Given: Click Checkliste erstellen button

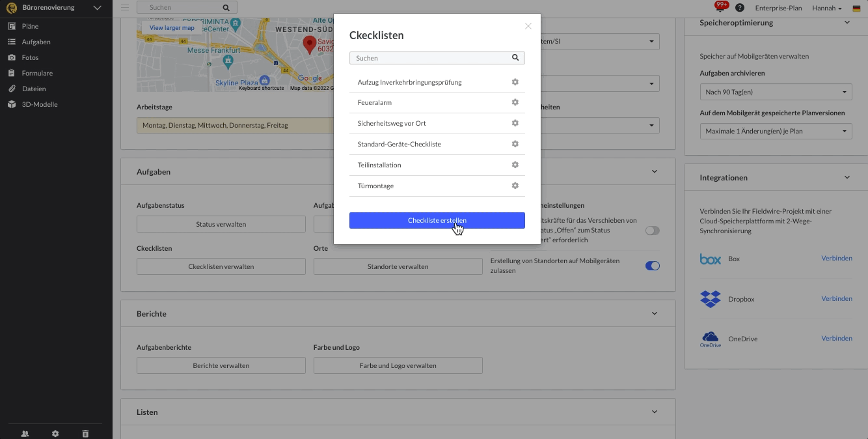Looking at the screenshot, I should pos(437,220).
